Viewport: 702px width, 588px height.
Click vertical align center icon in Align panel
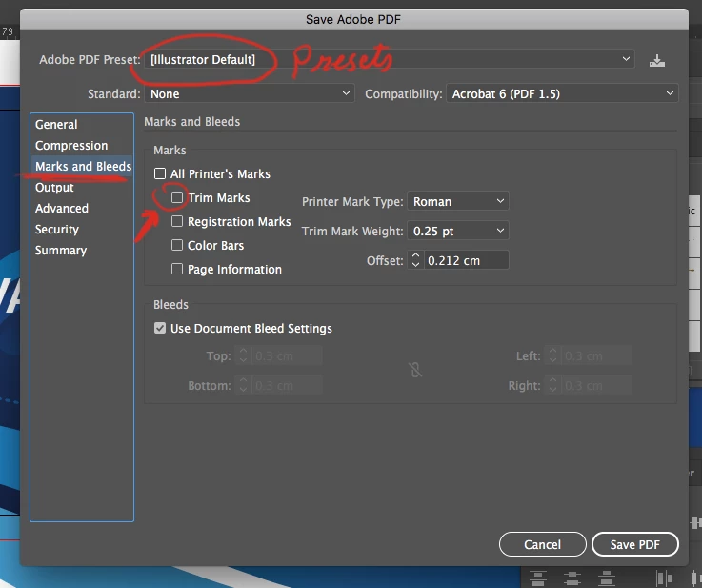click(x=572, y=578)
